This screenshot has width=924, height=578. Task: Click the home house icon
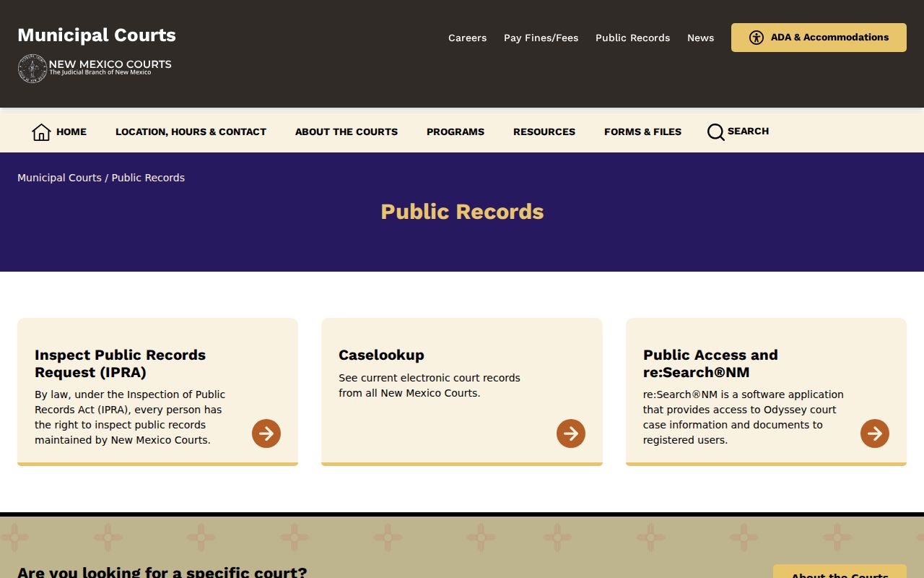(x=41, y=131)
